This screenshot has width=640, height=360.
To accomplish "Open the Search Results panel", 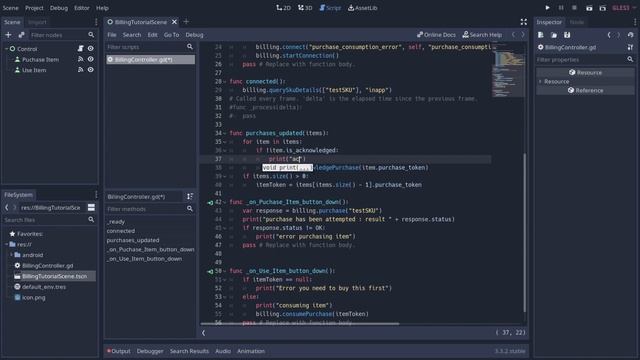I will pyautogui.click(x=189, y=351).
